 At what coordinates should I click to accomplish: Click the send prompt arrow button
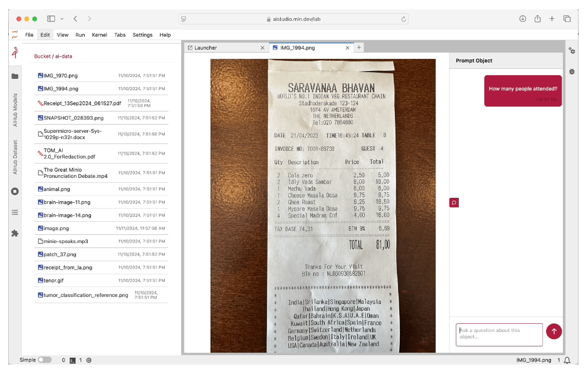[x=554, y=331]
